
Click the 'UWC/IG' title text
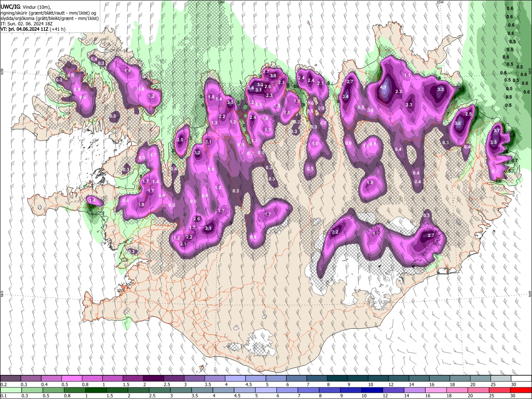coord(10,7)
